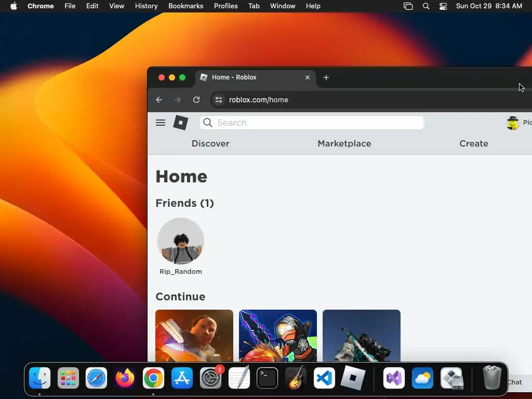Open the Trash from the dock
This screenshot has height=399, width=532.
pyautogui.click(x=491, y=377)
